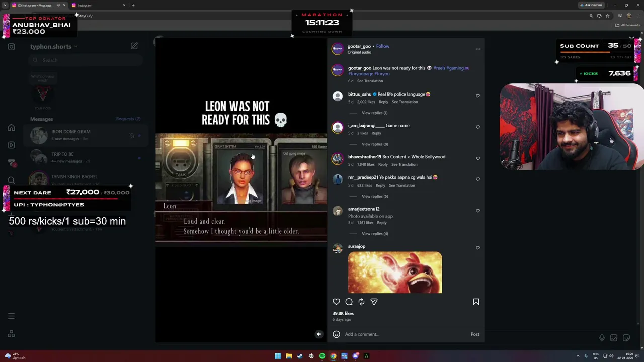Screen dimensions: 644x362
Task: Open File Explorer from the taskbar
Action: point(289,356)
